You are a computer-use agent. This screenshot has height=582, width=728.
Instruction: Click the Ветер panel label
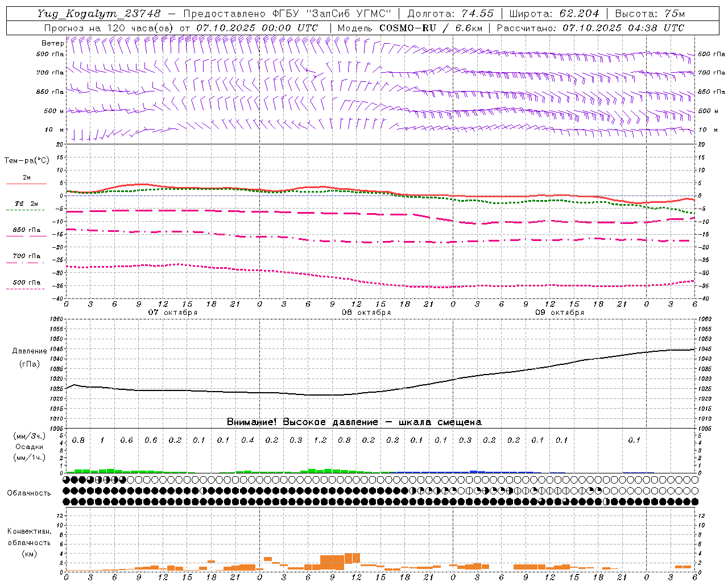coord(52,43)
